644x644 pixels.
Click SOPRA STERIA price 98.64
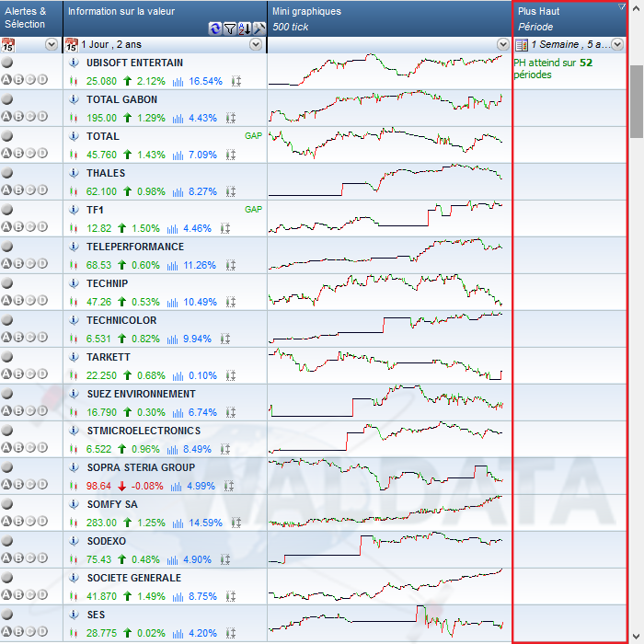click(x=98, y=487)
